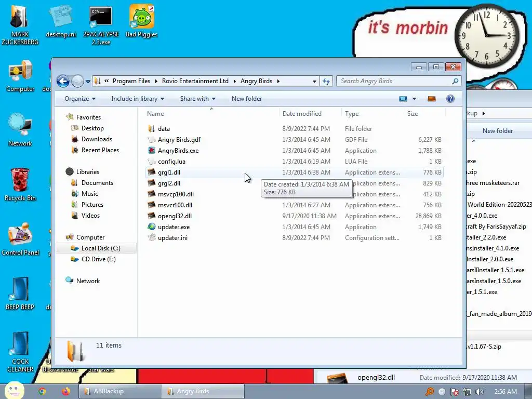Screen dimensions: 532x399
Task: Click the updater.exe globe icon
Action: point(152,227)
